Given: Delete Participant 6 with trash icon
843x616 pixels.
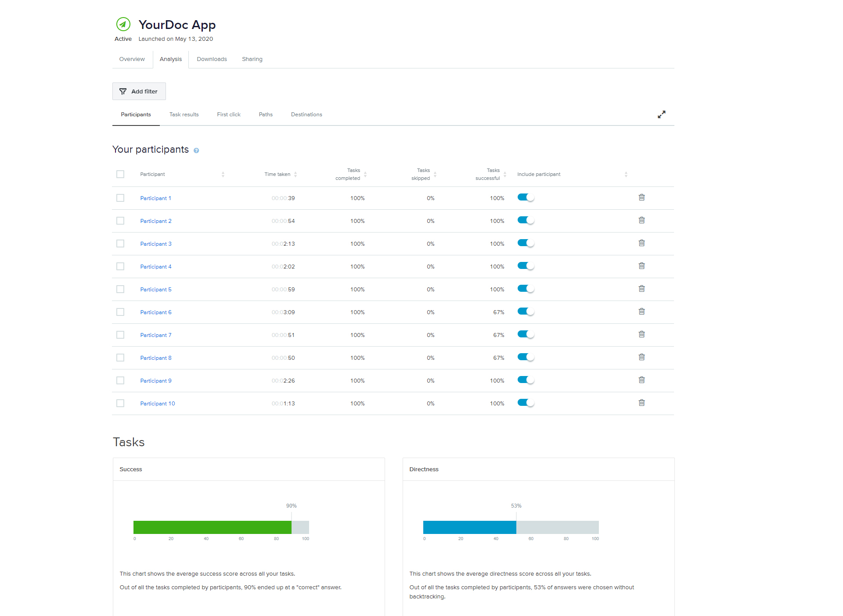Looking at the screenshot, I should (x=641, y=312).
